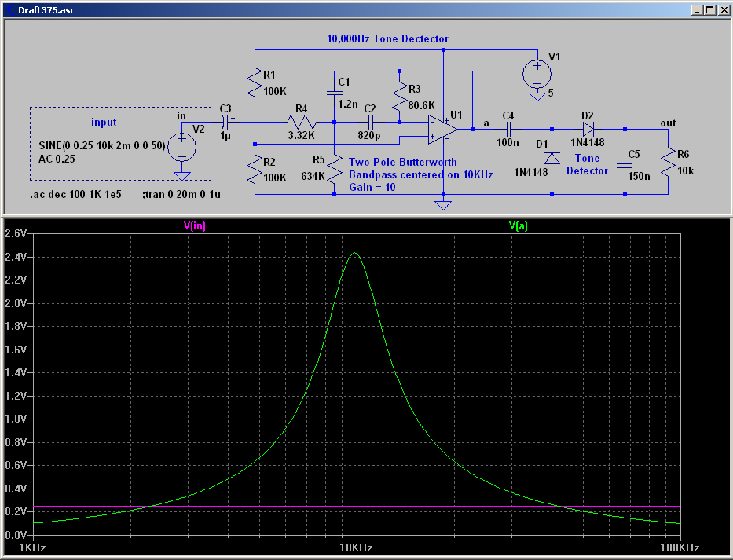The image size is (733, 560).
Task: Click the ground symbol under V1
Action: click(537, 97)
